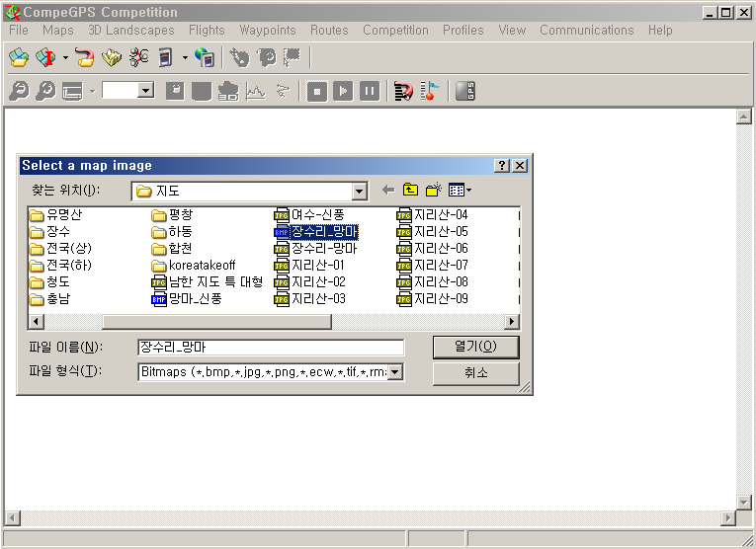The height and width of the screenshot is (549, 756).
Task: Click the altitude graph profile icon
Action: [255, 91]
